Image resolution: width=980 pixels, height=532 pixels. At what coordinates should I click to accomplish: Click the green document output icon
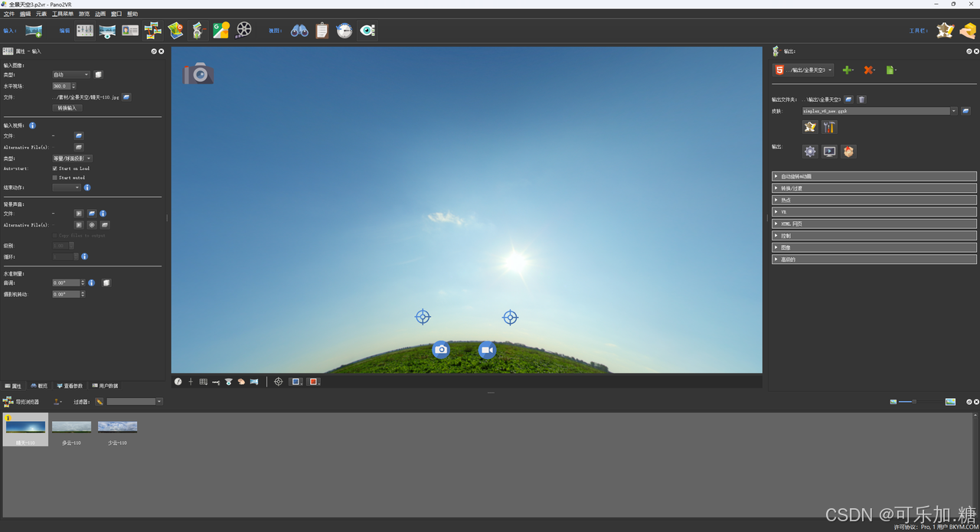coord(890,70)
